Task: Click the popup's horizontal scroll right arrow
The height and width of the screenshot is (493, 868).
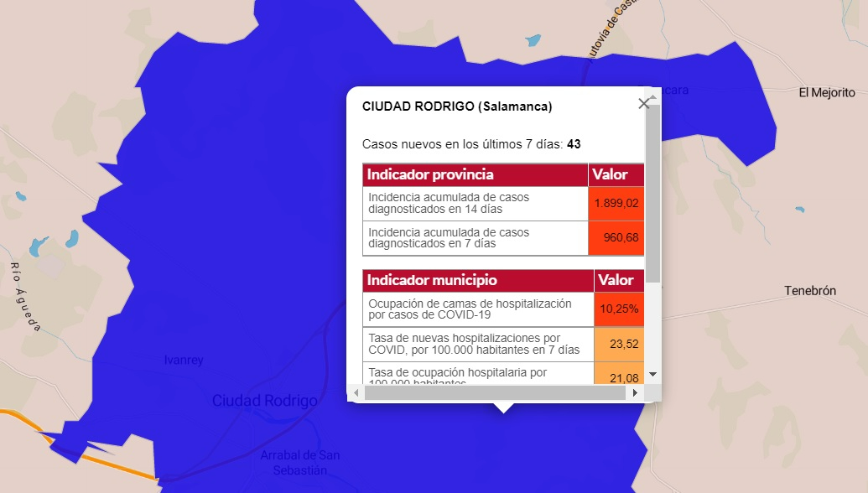Action: [x=635, y=392]
